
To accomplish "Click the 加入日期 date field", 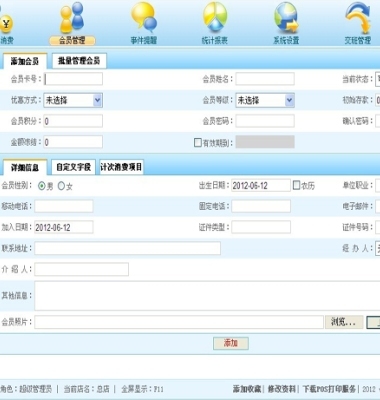I will 64,227.
